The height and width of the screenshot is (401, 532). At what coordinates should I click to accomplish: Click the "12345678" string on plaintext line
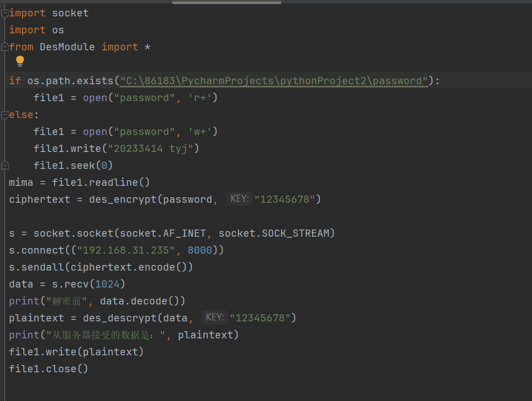pos(260,318)
